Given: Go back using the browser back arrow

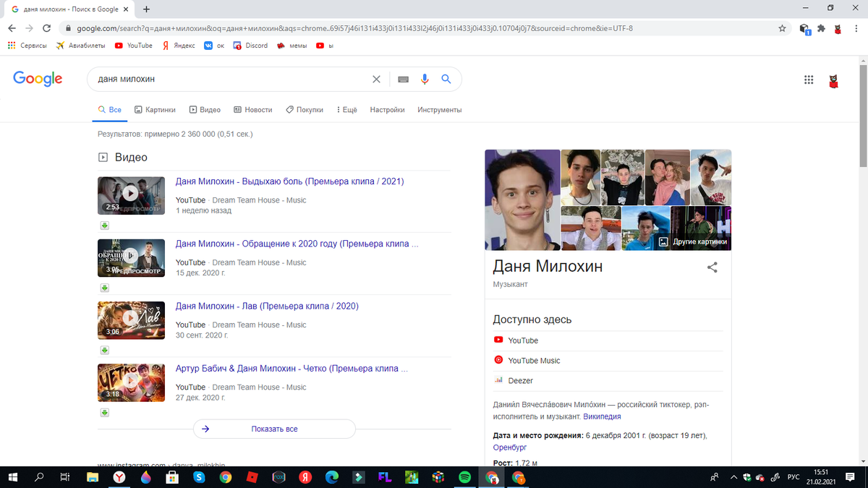Looking at the screenshot, I should click(x=12, y=28).
